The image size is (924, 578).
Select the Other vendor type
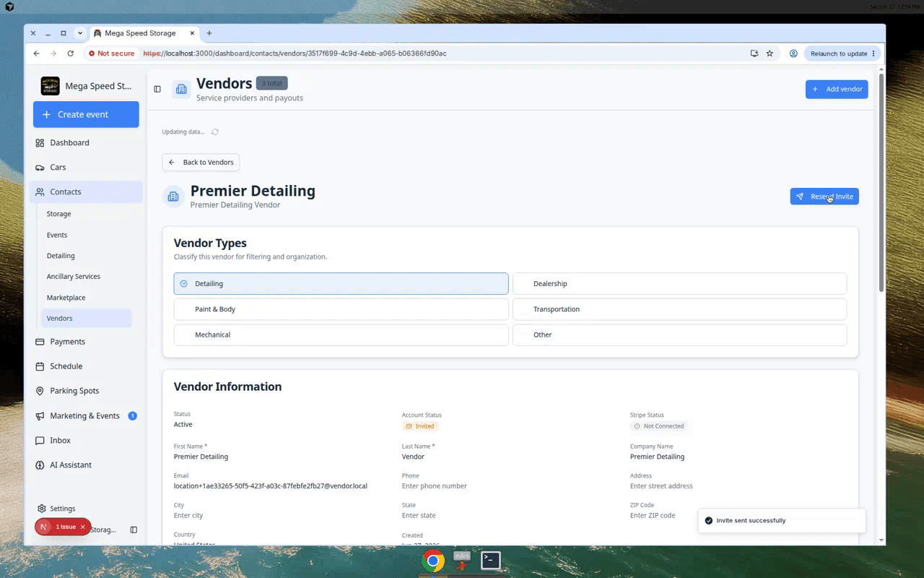[x=679, y=335]
